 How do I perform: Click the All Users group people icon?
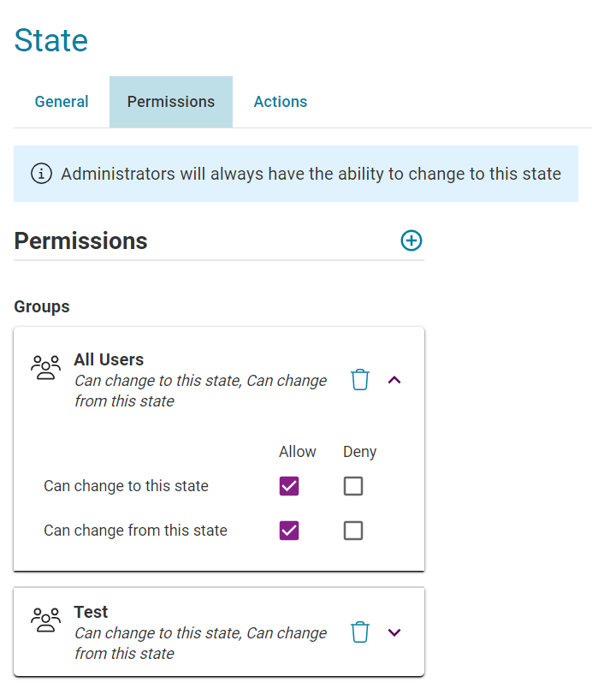pyautogui.click(x=45, y=367)
